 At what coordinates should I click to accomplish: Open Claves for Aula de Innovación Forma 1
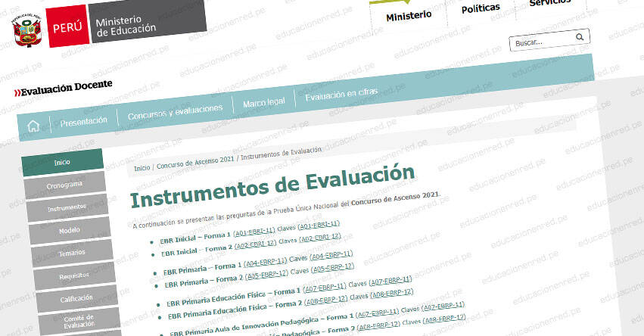443,306
